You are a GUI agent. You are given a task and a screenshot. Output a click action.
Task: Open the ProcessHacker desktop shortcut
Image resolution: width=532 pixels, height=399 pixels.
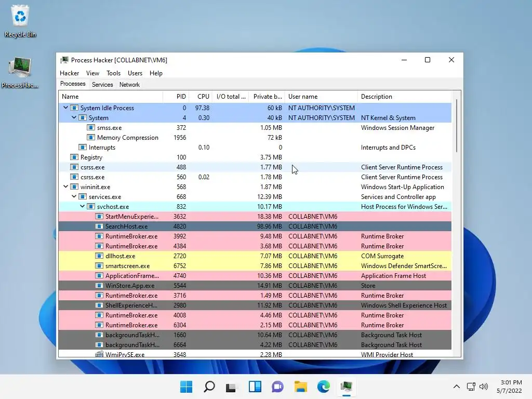point(20,73)
